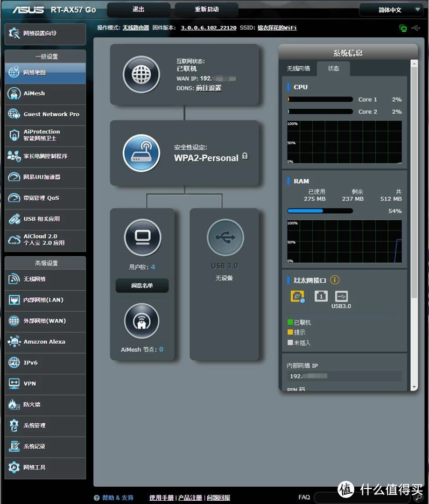The width and height of the screenshot is (429, 504).
Task: Click the USB 3.0 device icon
Action: (x=225, y=237)
